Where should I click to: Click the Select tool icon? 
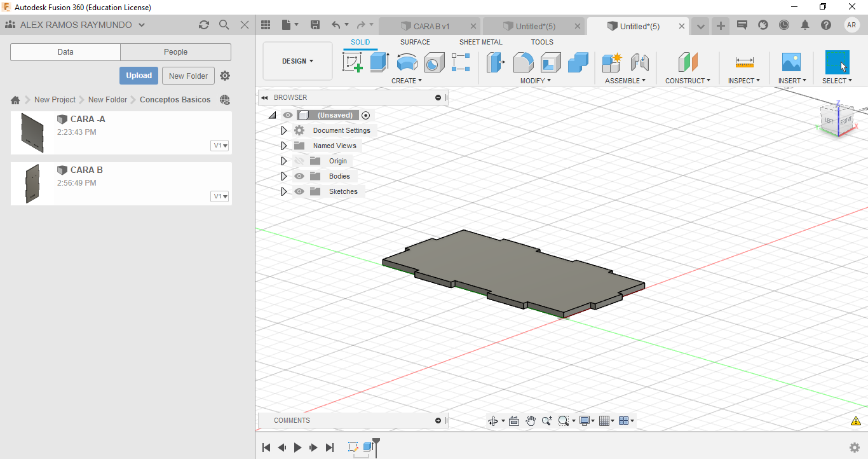[x=837, y=62]
